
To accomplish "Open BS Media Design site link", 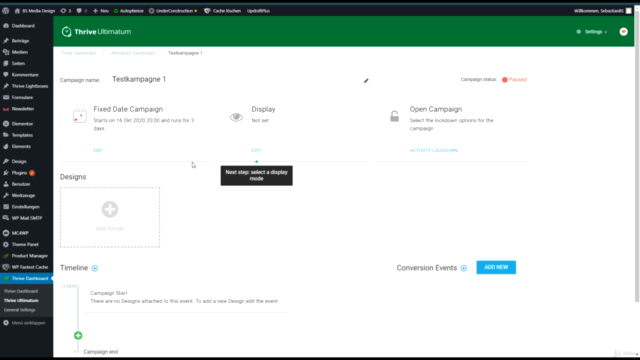I will coord(35,11).
